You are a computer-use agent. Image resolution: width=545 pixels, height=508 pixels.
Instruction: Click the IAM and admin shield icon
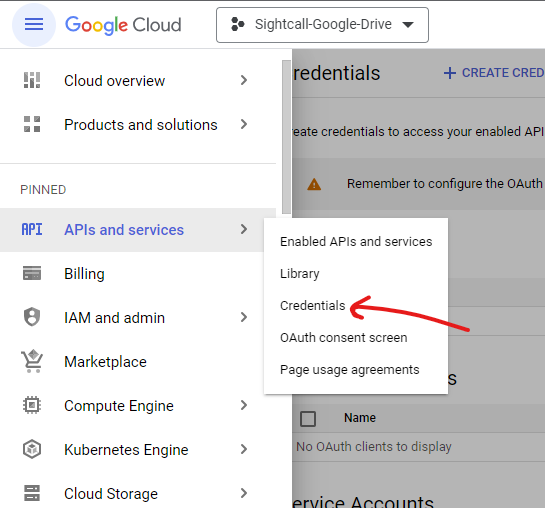[32, 317]
